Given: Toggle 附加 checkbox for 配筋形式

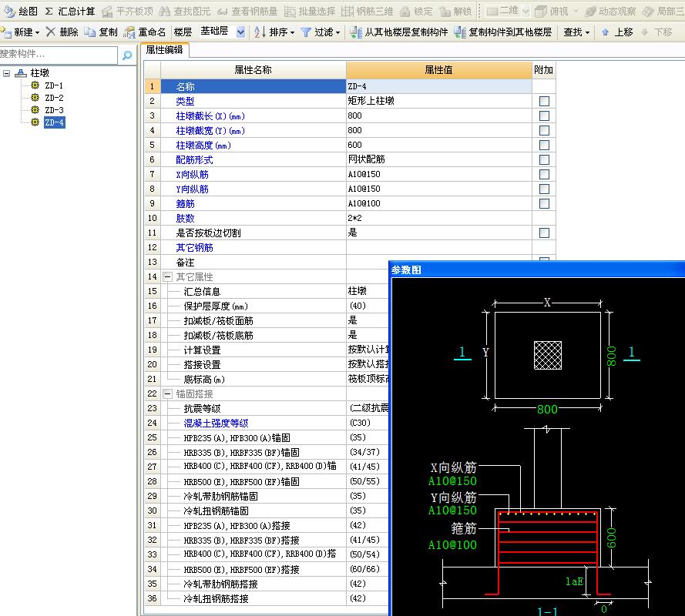Looking at the screenshot, I should tap(544, 160).
